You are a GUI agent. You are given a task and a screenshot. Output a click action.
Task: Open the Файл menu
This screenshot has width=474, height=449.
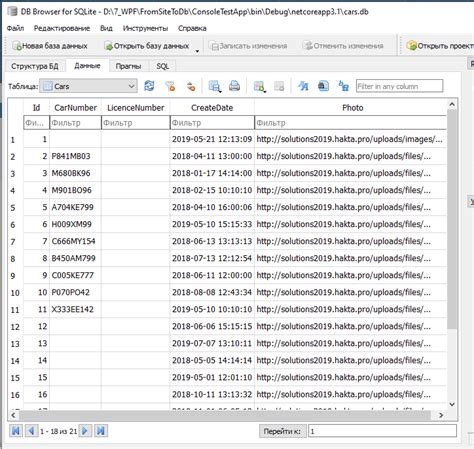[15, 28]
